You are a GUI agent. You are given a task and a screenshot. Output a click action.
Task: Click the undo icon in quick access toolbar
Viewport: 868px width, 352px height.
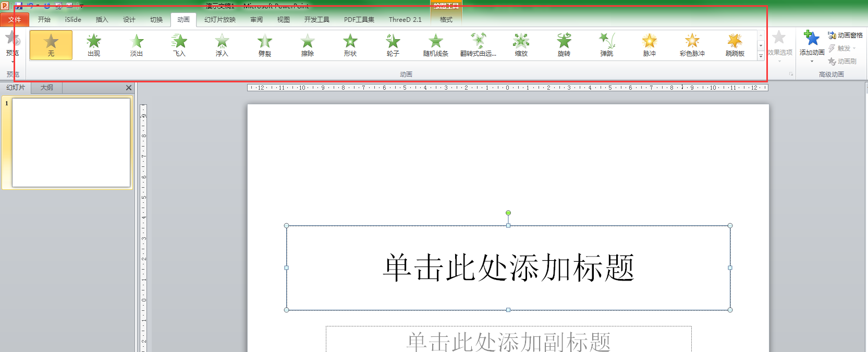pyautogui.click(x=31, y=6)
